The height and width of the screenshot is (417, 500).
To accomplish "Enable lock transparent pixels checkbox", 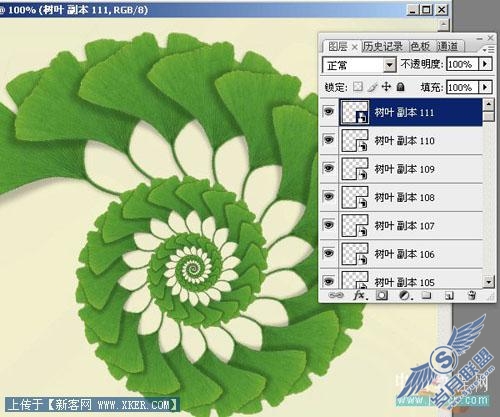I will [x=358, y=87].
